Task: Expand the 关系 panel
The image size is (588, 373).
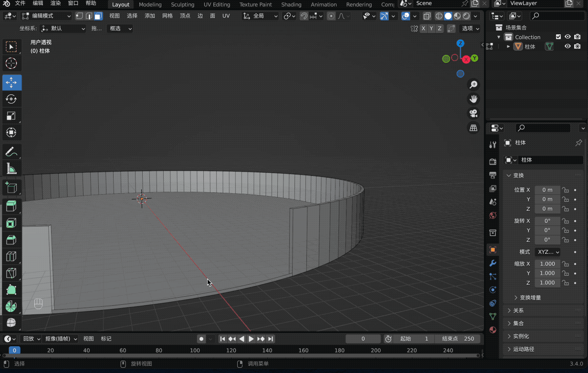Action: [x=518, y=311]
